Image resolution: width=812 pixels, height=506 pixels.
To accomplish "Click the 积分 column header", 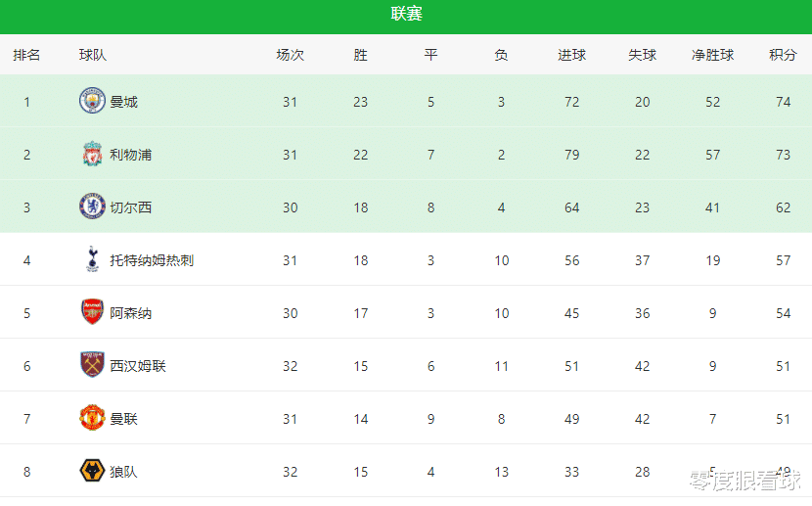I will tap(783, 55).
